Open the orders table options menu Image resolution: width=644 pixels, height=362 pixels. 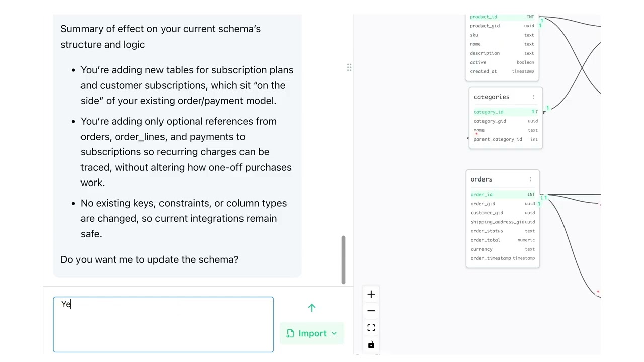tap(530, 179)
